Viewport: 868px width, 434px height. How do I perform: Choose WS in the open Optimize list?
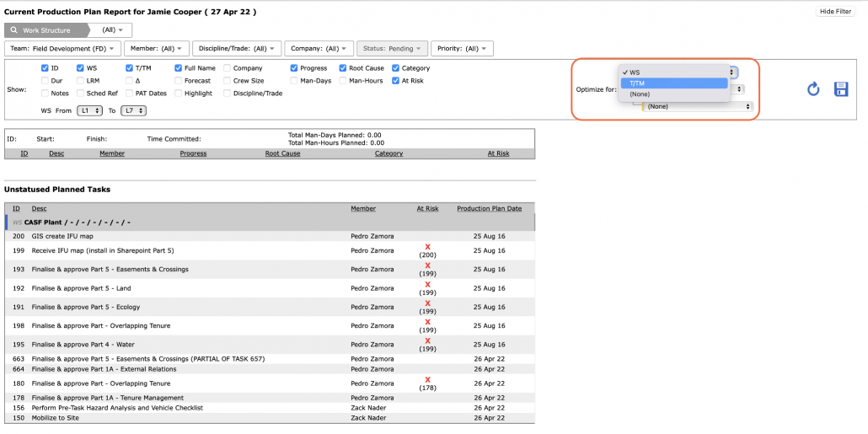(673, 72)
